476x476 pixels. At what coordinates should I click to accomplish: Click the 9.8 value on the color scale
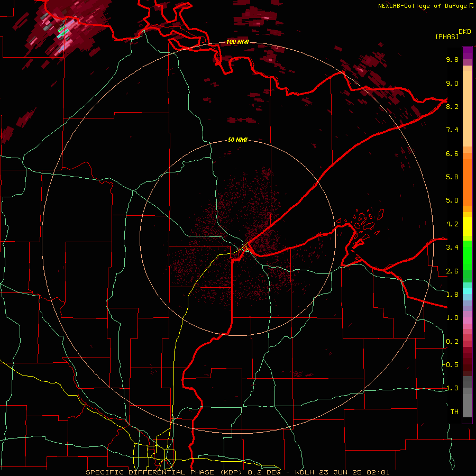tap(452, 59)
